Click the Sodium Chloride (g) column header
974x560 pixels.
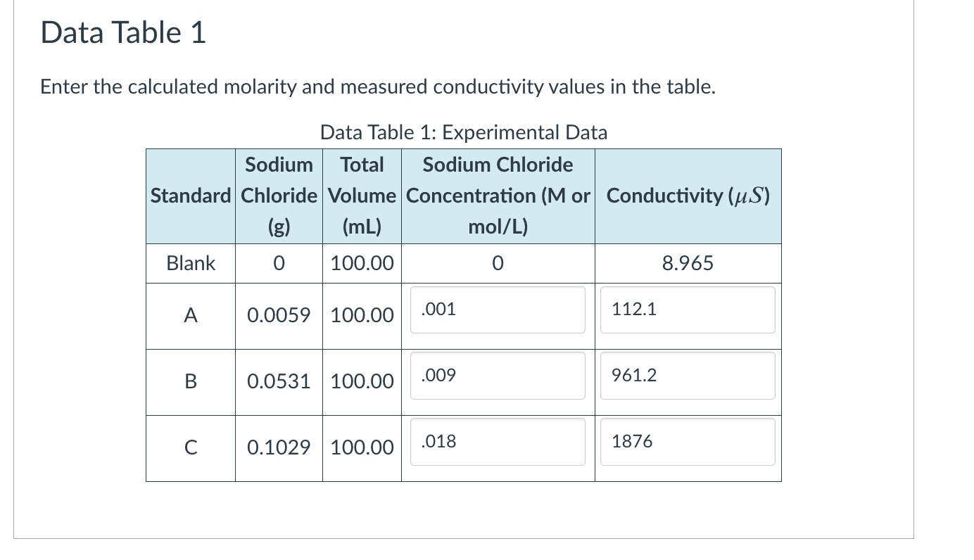pyautogui.click(x=279, y=196)
